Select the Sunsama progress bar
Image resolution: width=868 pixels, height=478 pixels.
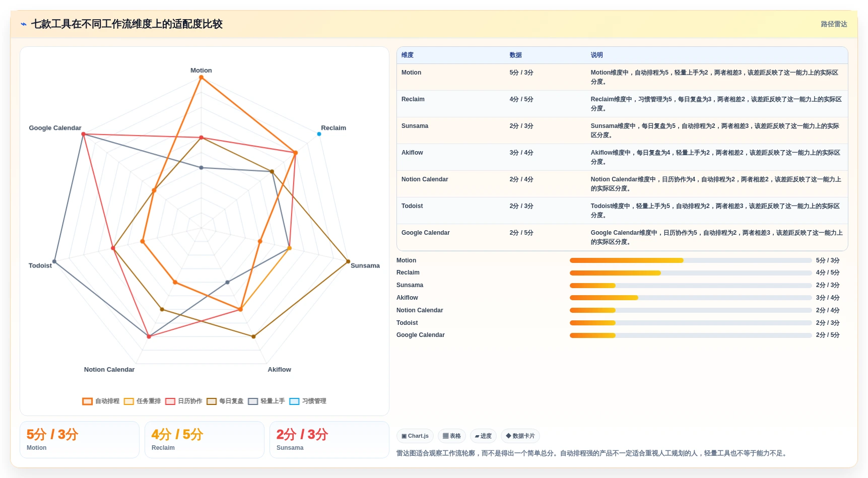click(x=691, y=286)
